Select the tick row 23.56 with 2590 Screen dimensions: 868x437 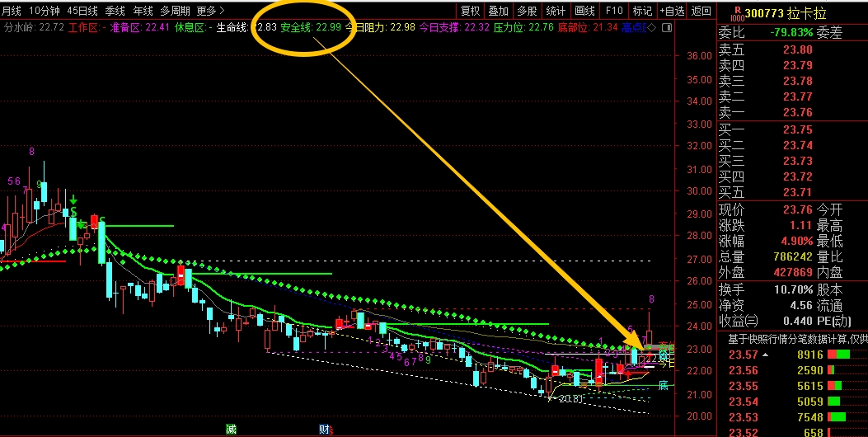pos(792,370)
